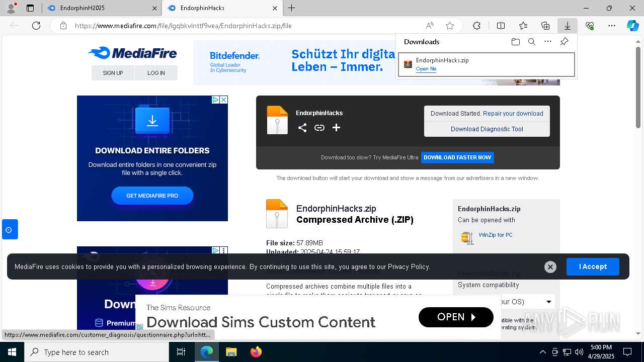This screenshot has width=644, height=362.
Task: View site information lock icon
Action: [x=63, y=26]
